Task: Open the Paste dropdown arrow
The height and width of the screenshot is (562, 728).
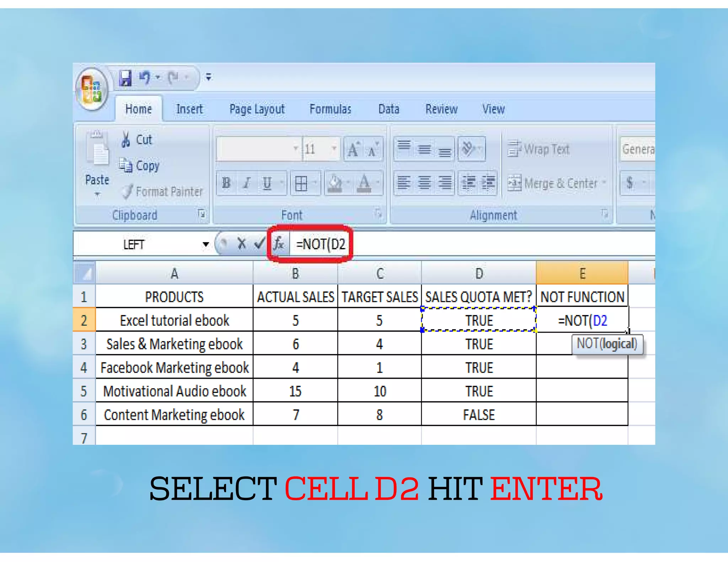Action: coord(97,194)
